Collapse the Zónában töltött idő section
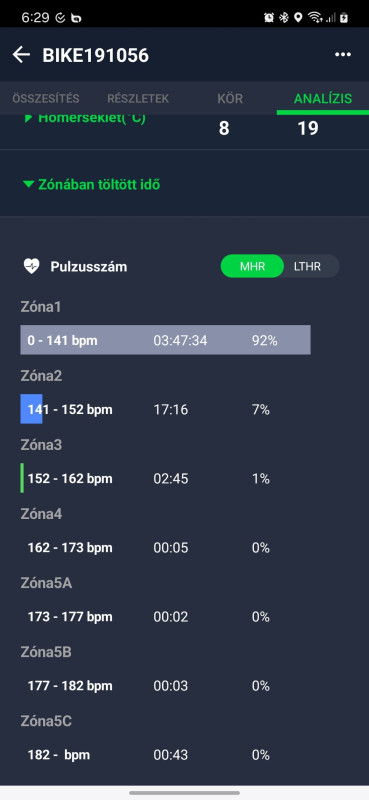This screenshot has width=369, height=800. (x=92, y=185)
